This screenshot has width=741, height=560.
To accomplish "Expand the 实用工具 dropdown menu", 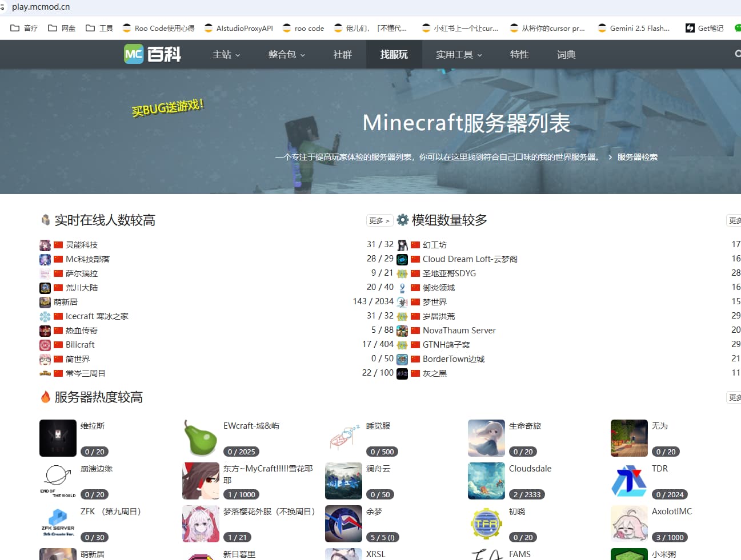I will (x=459, y=54).
